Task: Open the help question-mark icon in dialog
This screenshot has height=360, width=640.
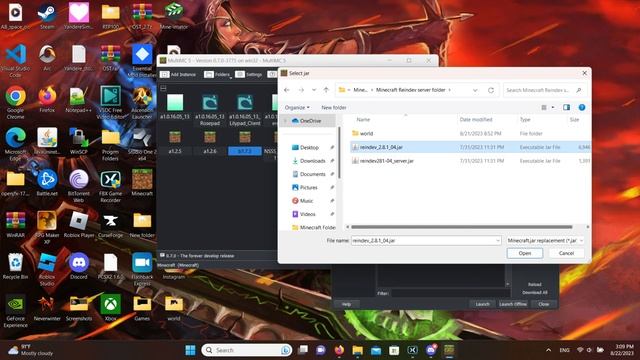Action: (582, 107)
